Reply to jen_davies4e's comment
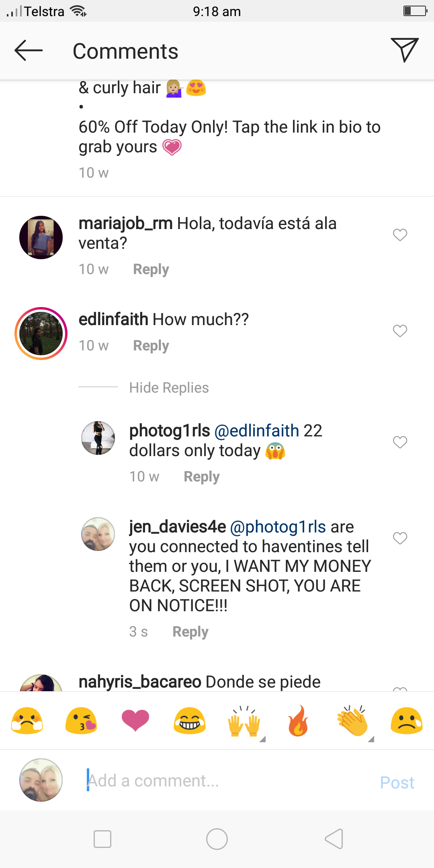The height and width of the screenshot is (868, 434). click(x=190, y=632)
